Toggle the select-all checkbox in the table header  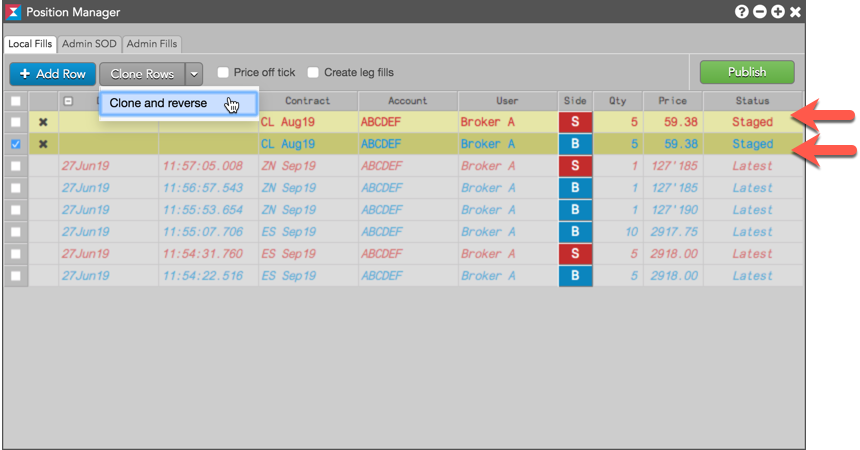coord(15,101)
